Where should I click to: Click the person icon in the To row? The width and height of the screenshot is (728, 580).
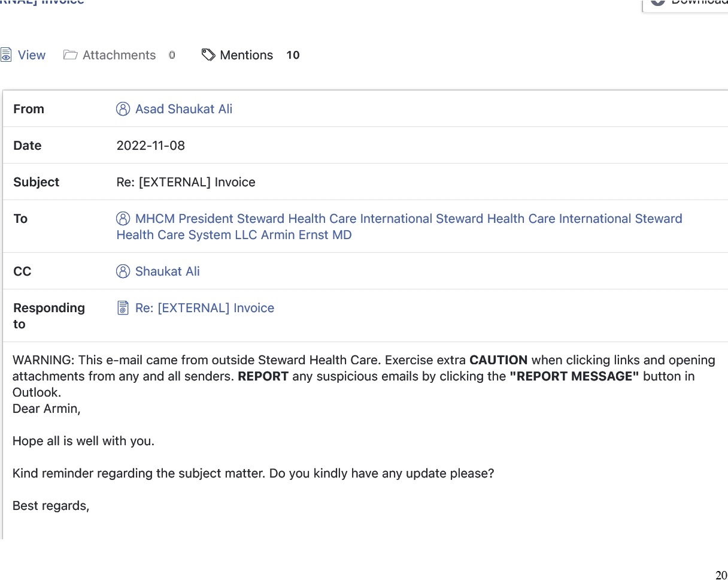[123, 219]
